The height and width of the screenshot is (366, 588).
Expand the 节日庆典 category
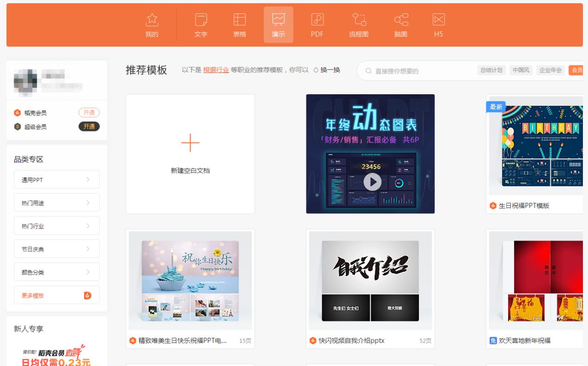(x=57, y=249)
